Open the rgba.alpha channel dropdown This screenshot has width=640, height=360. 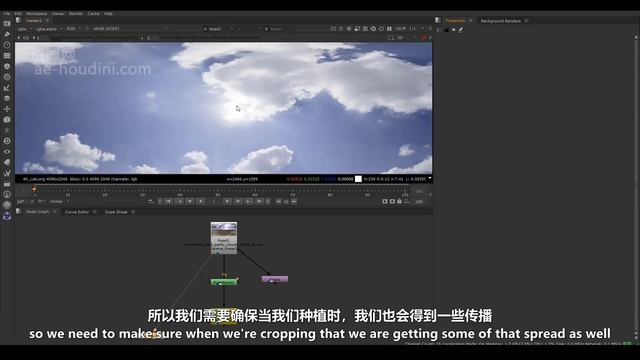click(49, 29)
